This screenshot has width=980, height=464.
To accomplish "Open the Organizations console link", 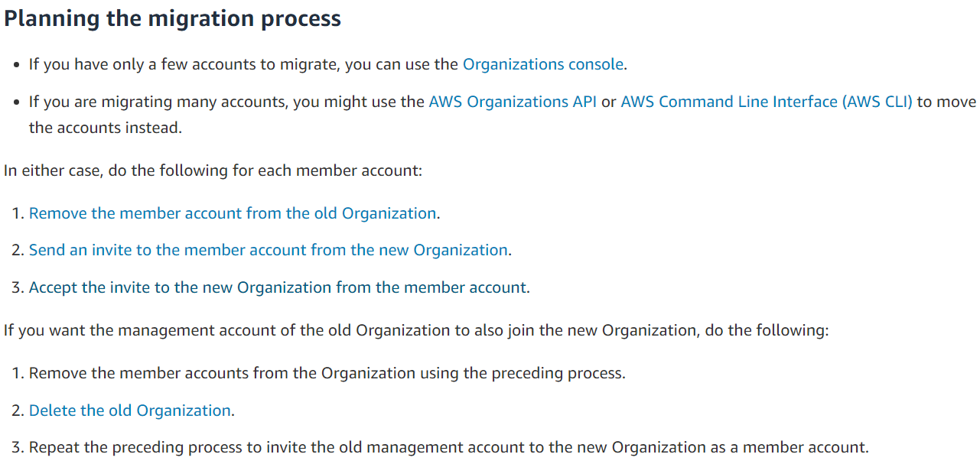I will (x=543, y=64).
